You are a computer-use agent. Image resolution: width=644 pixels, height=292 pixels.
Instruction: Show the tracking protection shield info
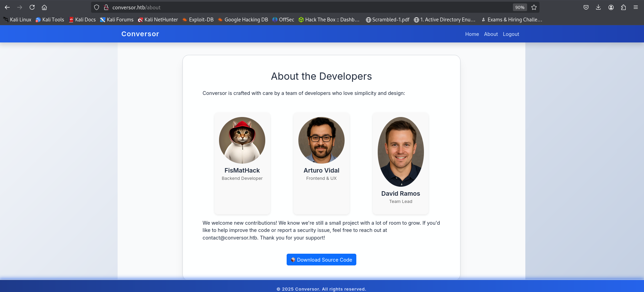tap(97, 7)
